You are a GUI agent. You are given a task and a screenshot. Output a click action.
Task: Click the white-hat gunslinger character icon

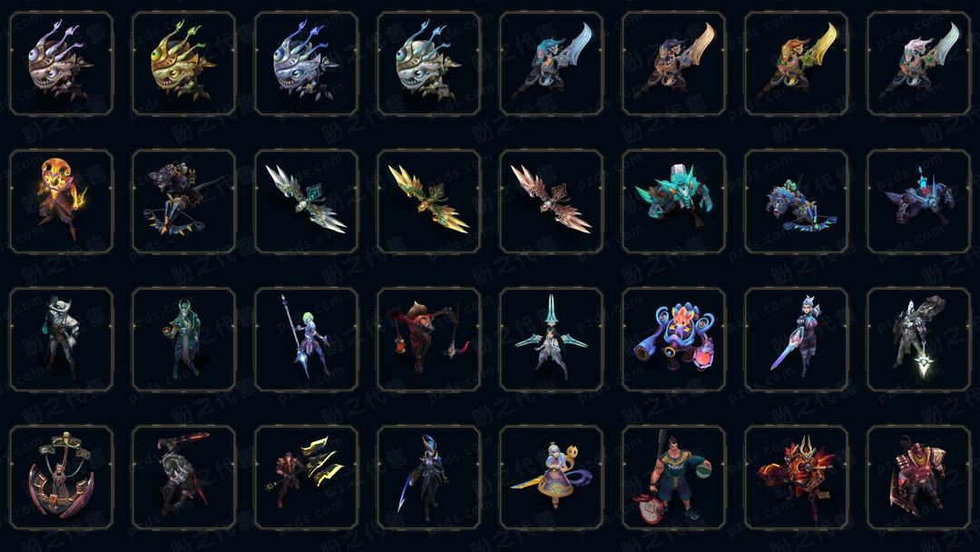pos(62,340)
